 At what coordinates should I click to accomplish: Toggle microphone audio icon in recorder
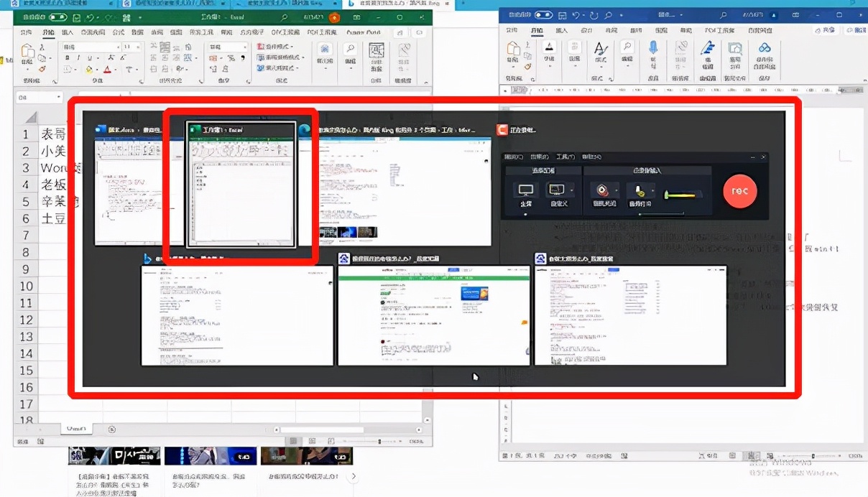637,190
